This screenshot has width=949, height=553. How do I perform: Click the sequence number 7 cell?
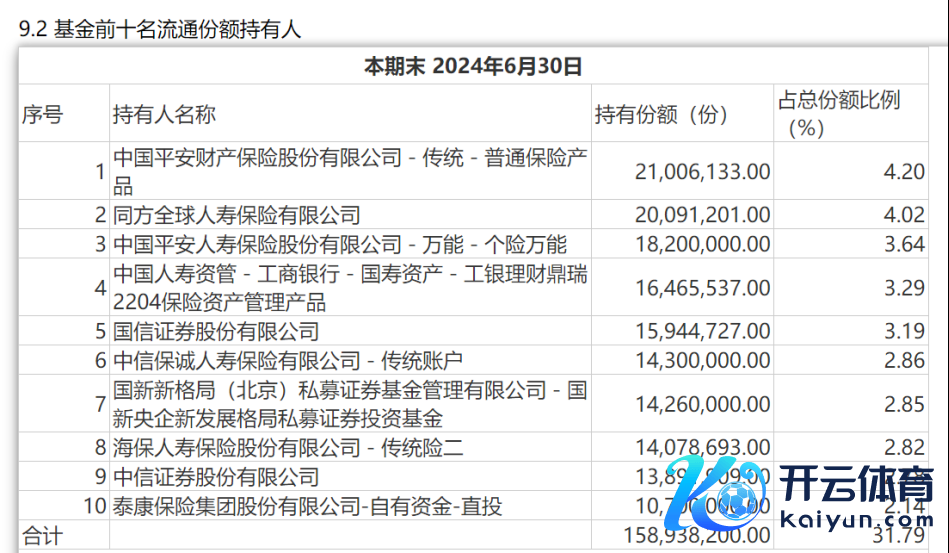point(100,404)
